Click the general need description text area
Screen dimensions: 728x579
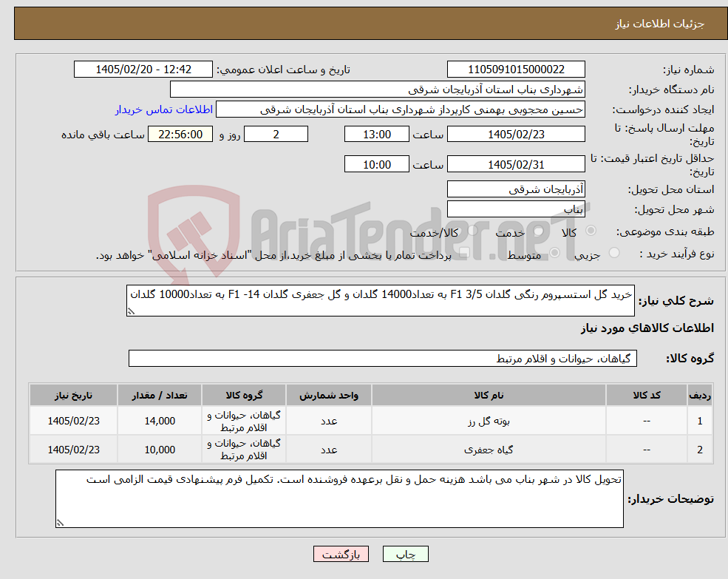(x=380, y=301)
